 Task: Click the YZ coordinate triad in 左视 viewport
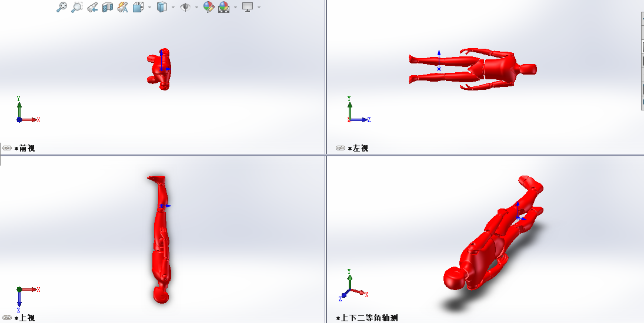pyautogui.click(x=359, y=110)
